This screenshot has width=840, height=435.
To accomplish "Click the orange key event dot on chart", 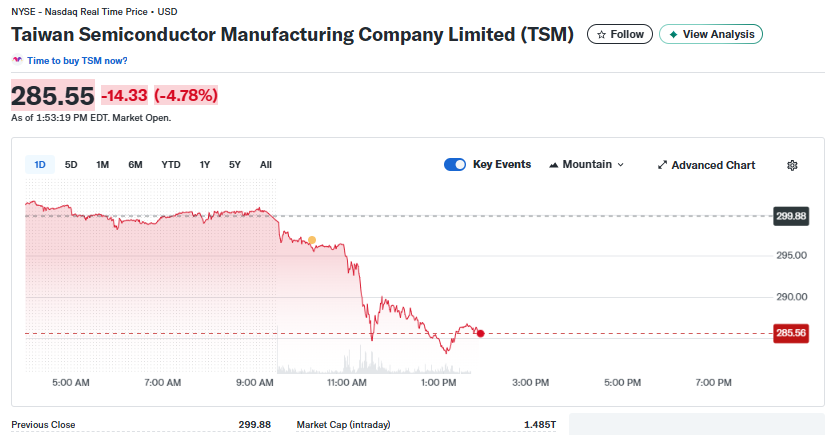I will pyautogui.click(x=312, y=240).
